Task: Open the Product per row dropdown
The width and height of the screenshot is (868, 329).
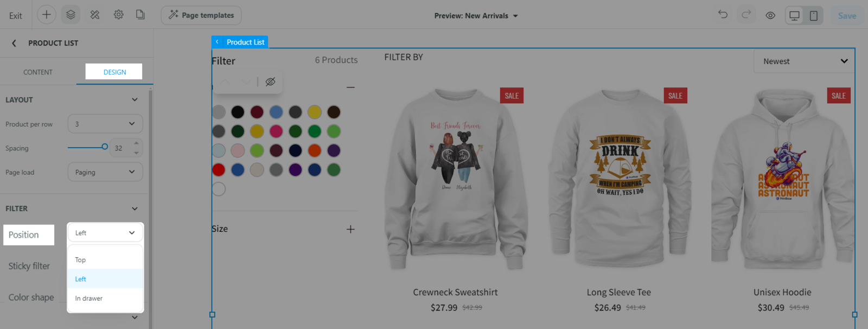Action: [x=105, y=124]
